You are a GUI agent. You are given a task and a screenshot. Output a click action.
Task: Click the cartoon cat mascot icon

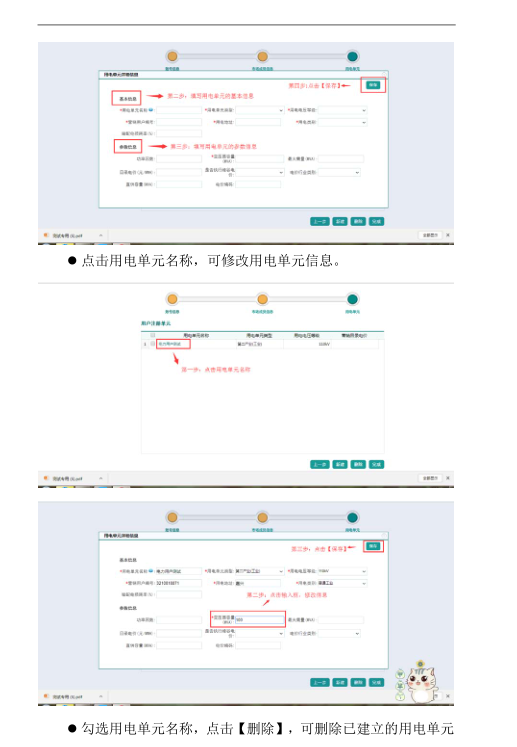(421, 685)
